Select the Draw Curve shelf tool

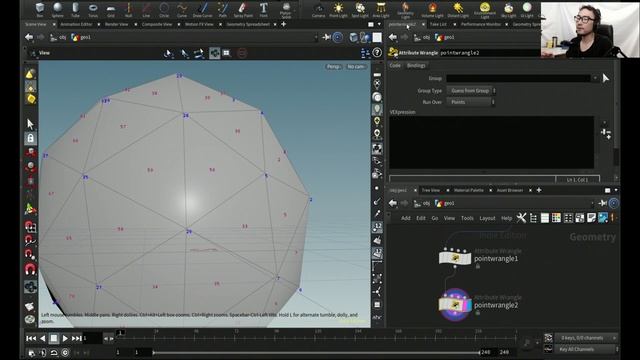click(202, 9)
